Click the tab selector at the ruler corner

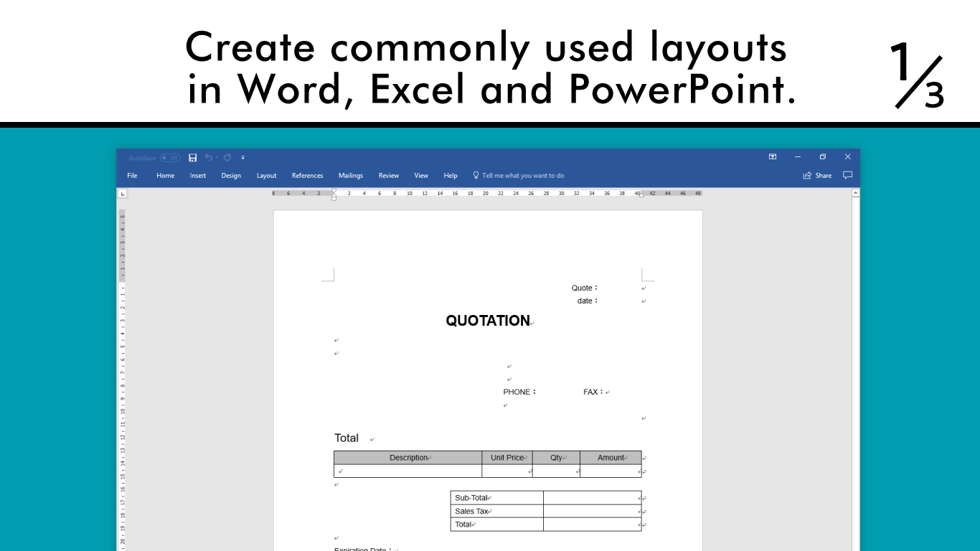[123, 194]
